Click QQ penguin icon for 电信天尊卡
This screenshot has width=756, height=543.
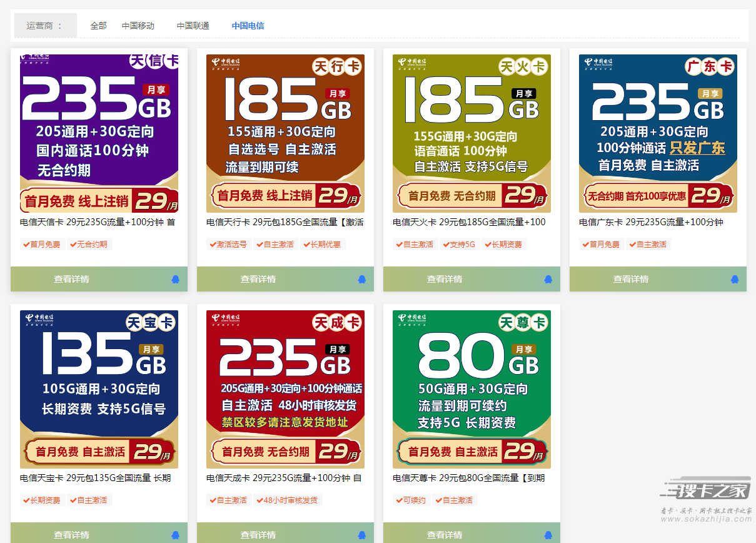(548, 535)
